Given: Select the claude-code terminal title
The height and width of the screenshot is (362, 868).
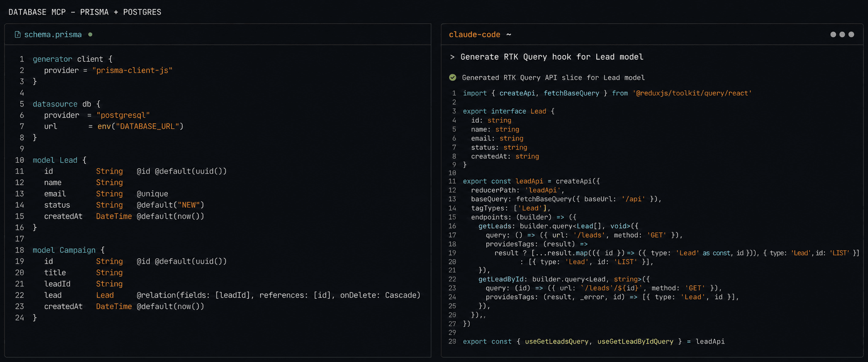Looking at the screenshot, I should [x=475, y=34].
